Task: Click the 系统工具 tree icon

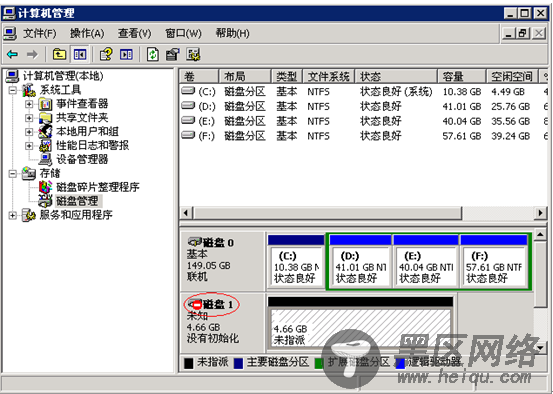Action: point(29,90)
